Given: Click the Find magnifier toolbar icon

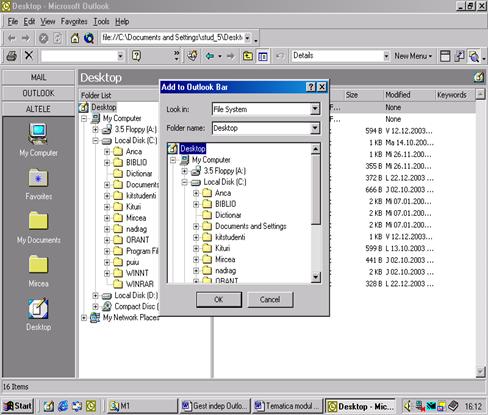Looking at the screenshot, I should point(474,56).
